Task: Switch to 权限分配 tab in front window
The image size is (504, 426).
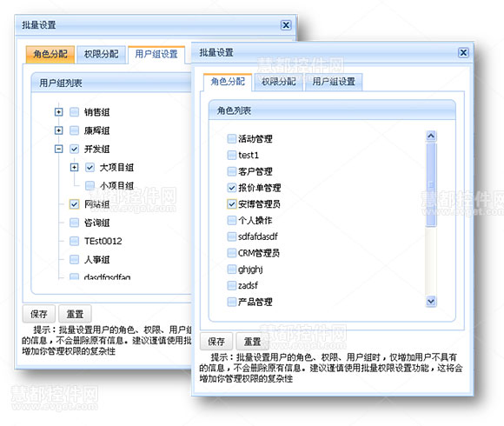Action: pyautogui.click(x=278, y=82)
